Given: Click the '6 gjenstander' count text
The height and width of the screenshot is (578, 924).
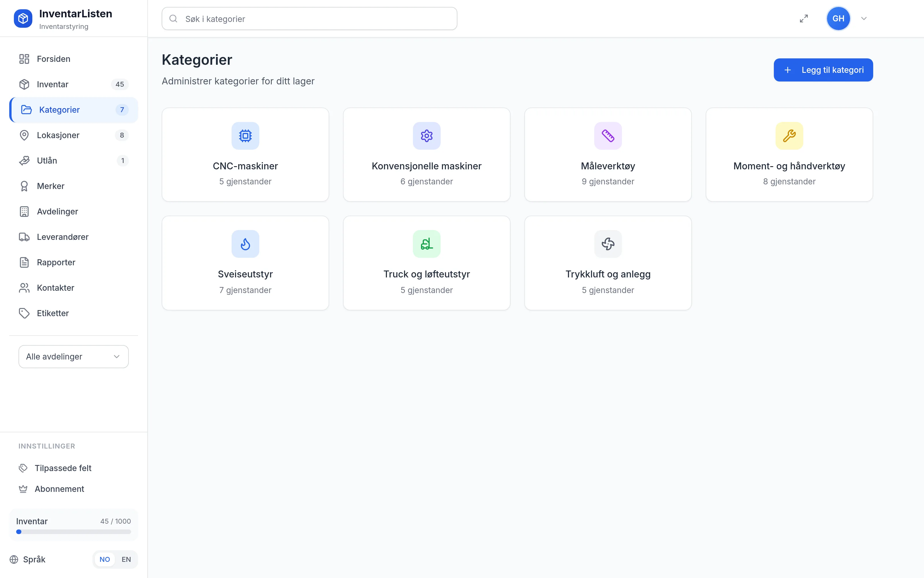Looking at the screenshot, I should [426, 181].
